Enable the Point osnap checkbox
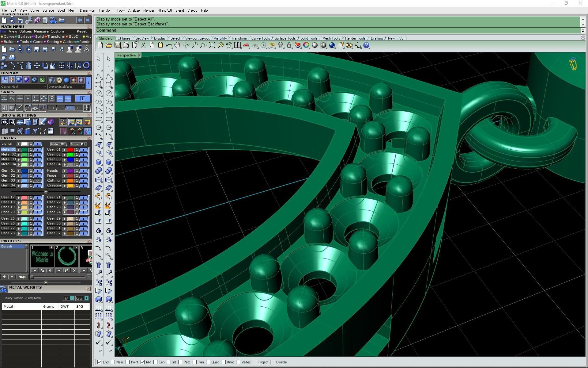Image resolution: width=588 pixels, height=368 pixels. [x=128, y=362]
